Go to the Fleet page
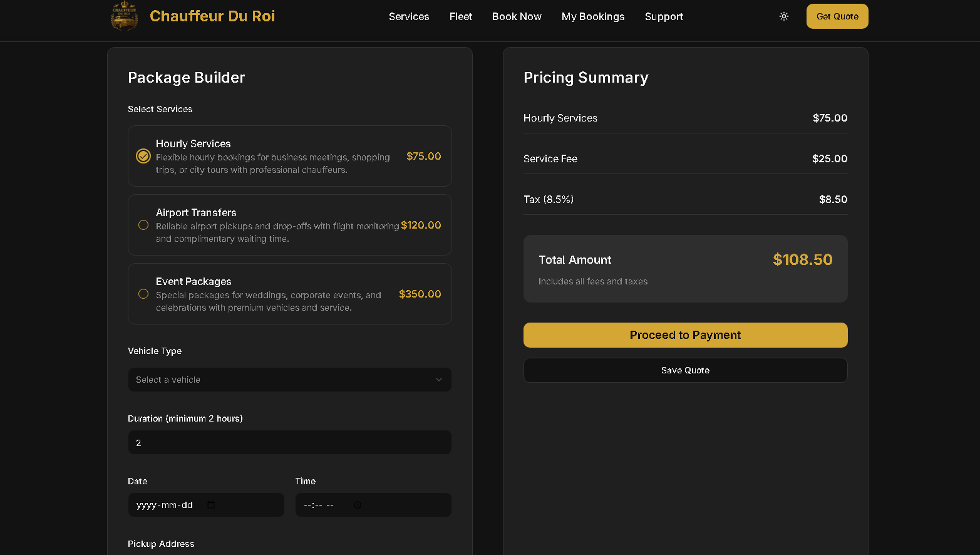980x555 pixels. pyautogui.click(x=460, y=16)
